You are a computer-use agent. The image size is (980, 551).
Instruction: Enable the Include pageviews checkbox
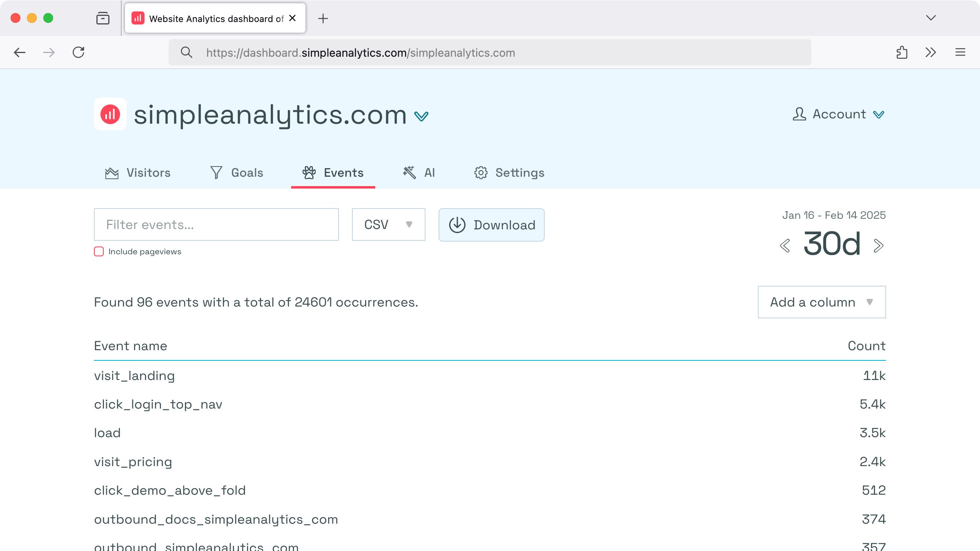tap(99, 251)
